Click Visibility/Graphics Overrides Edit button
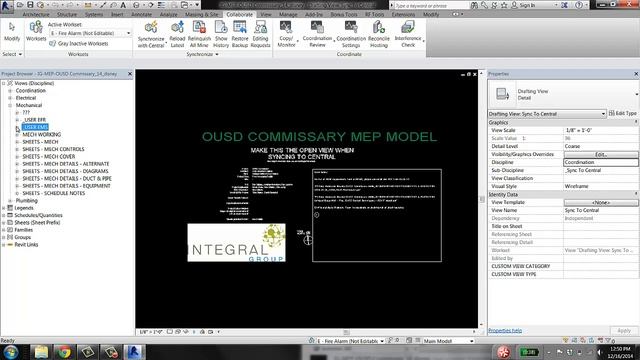 tap(601, 154)
